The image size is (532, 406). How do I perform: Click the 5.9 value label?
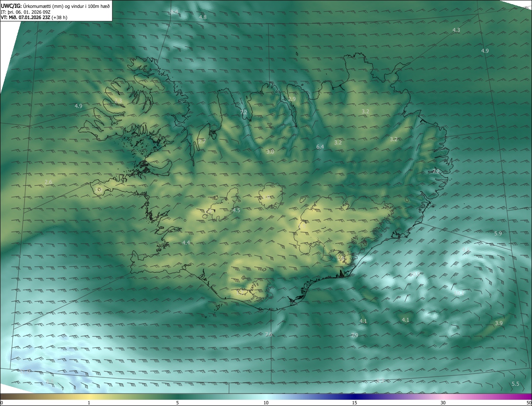(x=498, y=234)
